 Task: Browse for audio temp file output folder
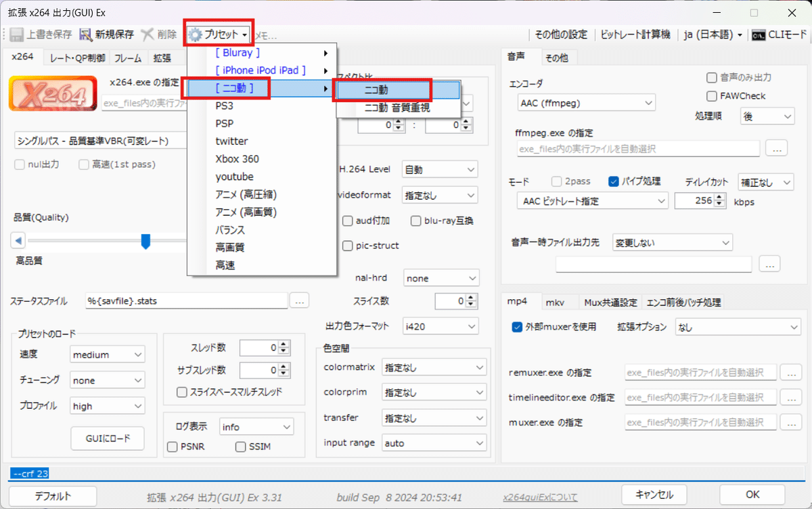point(769,264)
